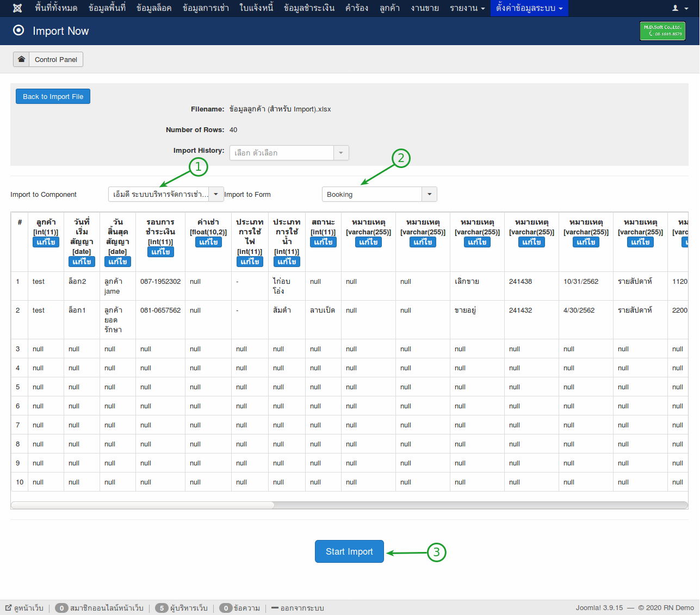Viewport: 700px width, 615px height.
Task: Open the งานขาย menu
Action: coord(425,8)
